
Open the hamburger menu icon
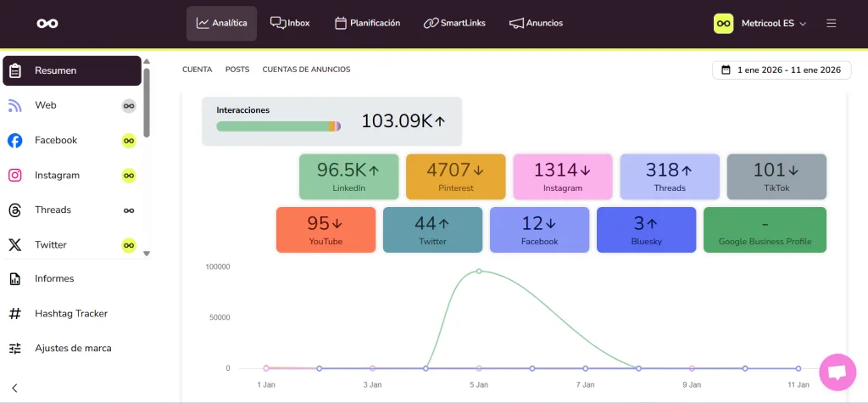tap(831, 23)
